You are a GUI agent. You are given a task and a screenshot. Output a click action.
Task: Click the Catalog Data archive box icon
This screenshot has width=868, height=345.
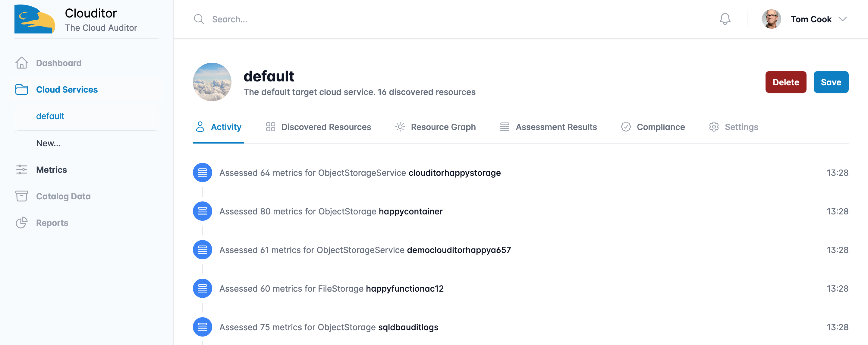(22, 196)
